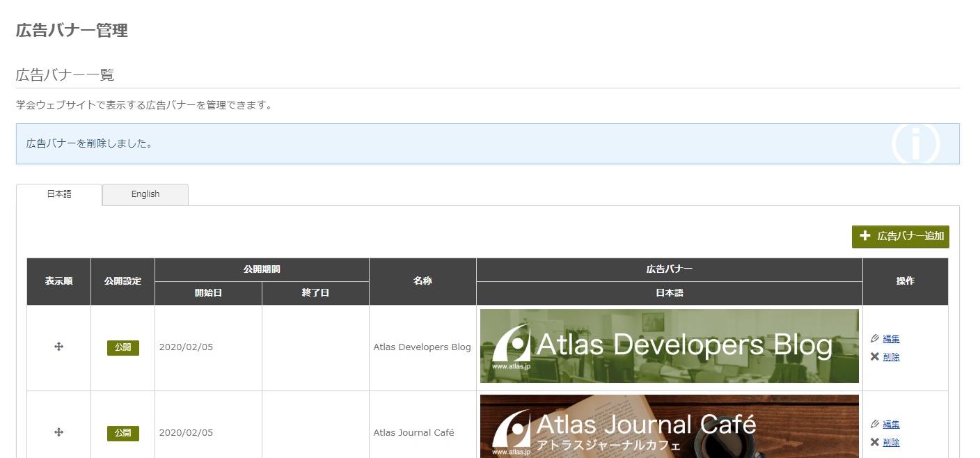The image size is (980, 458).
Task: Click the 広告バナー管理 page title
Action: (x=72, y=31)
